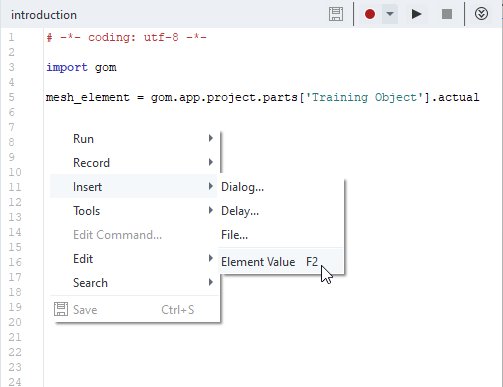
Task: Click the mesh_element code line
Action: (x=263, y=97)
